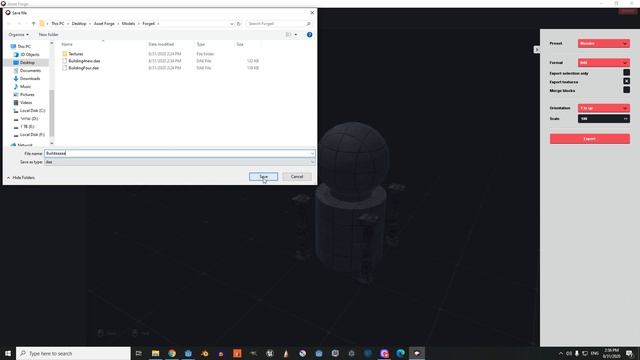Click This PC in the address breadcrumb
This screenshot has height=360, width=640.
pyautogui.click(x=58, y=24)
